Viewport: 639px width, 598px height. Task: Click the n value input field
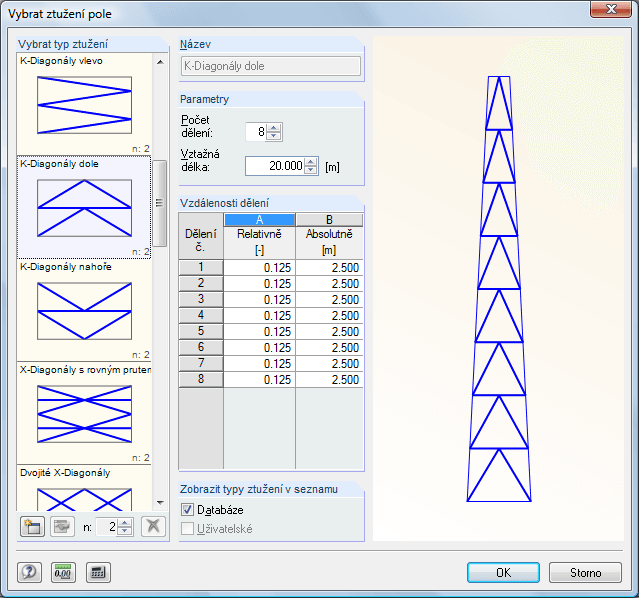[107, 527]
